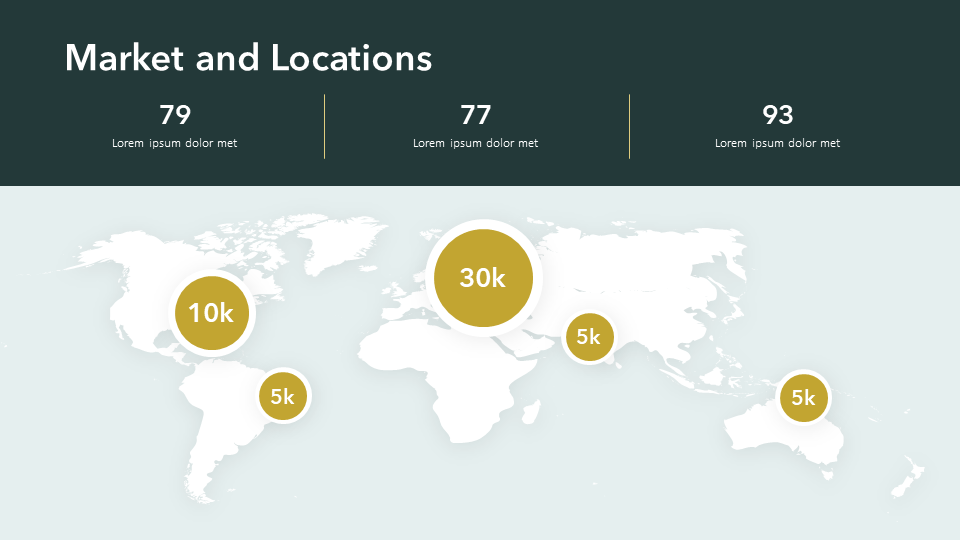
Task: Select the 5k marker near India
Action: point(588,337)
